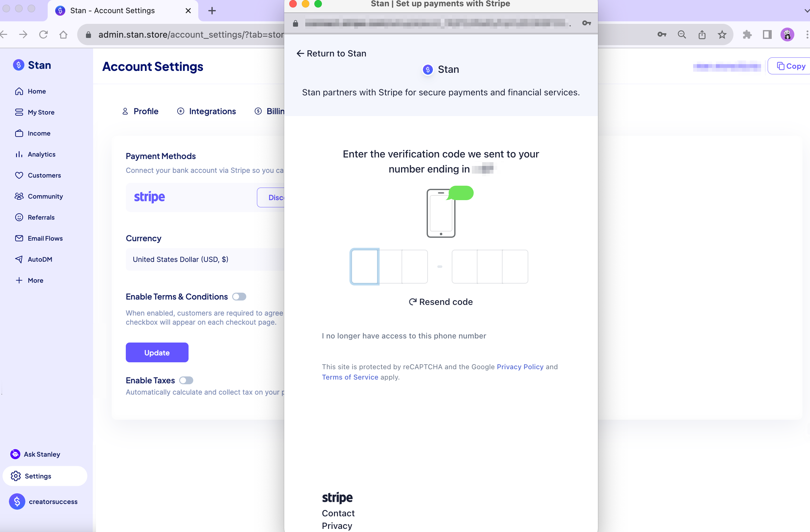Open creatorsuccess account profile
This screenshot has width=810, height=532.
(44, 501)
